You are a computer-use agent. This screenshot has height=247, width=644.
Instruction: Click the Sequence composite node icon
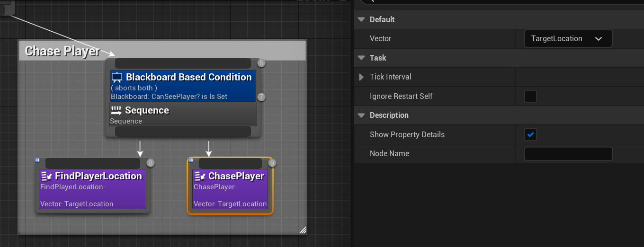point(116,111)
